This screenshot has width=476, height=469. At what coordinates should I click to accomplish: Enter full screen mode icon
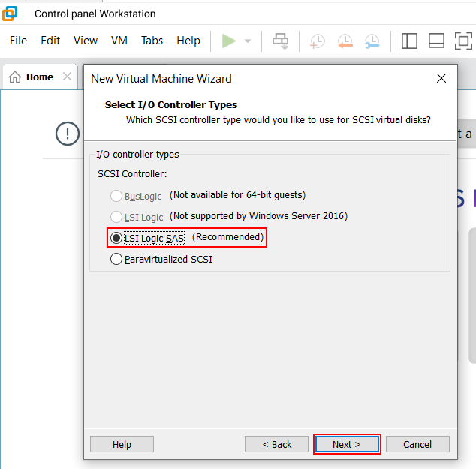(x=463, y=41)
